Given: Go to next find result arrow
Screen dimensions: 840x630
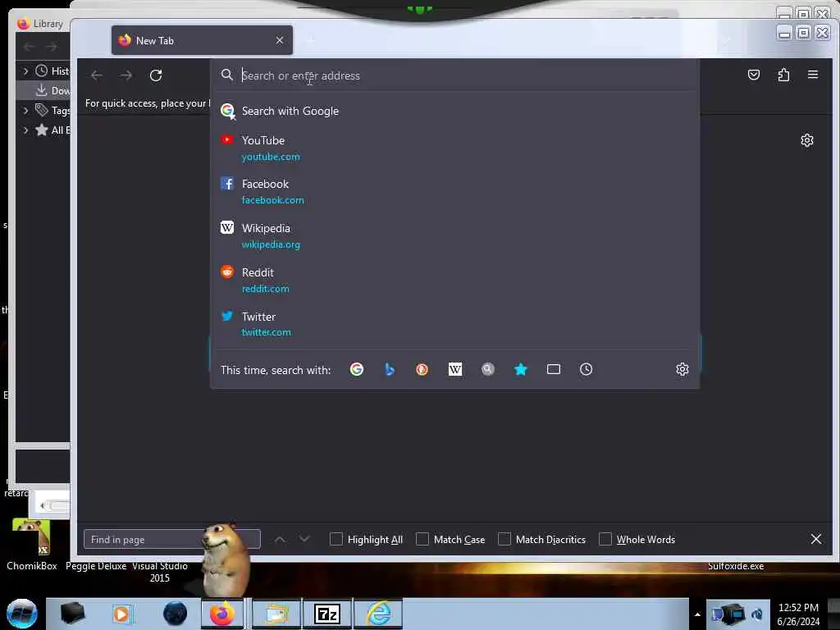Looking at the screenshot, I should tap(304, 539).
